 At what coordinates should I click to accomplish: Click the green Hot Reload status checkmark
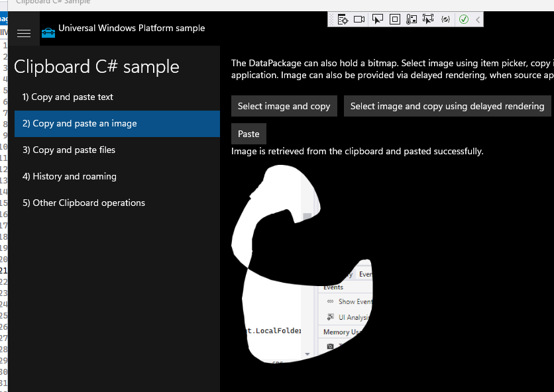[464, 19]
